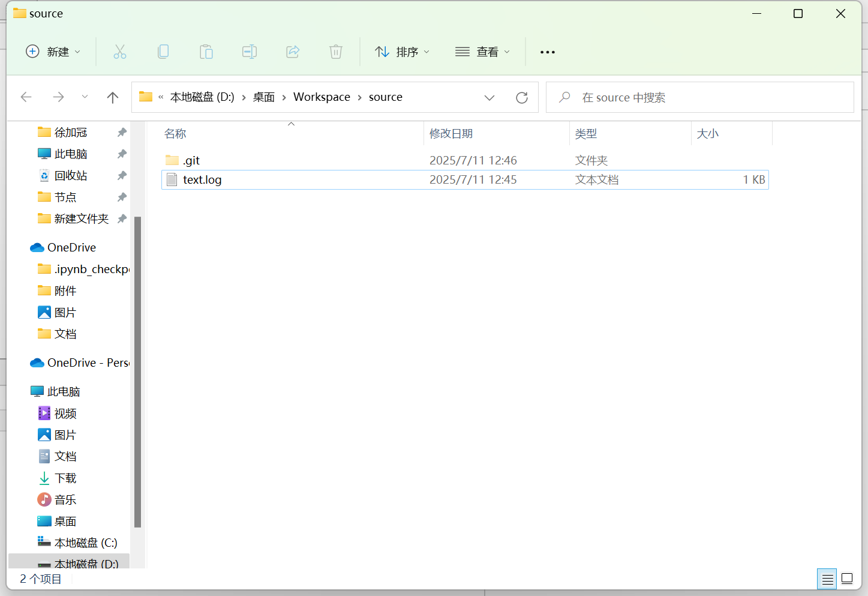868x596 pixels.
Task: Open pinned 此电脑 in quick access
Action: 71,154
